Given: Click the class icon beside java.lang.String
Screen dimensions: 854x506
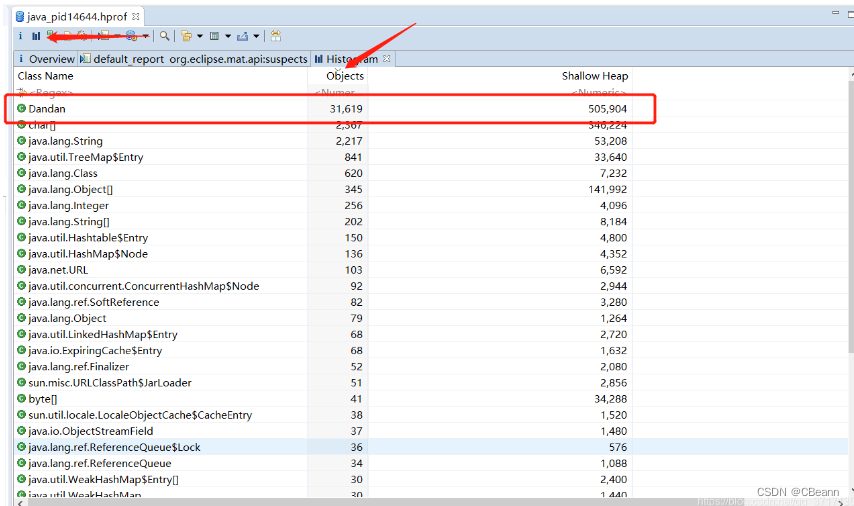Looking at the screenshot, I should pyautogui.click(x=21, y=141).
